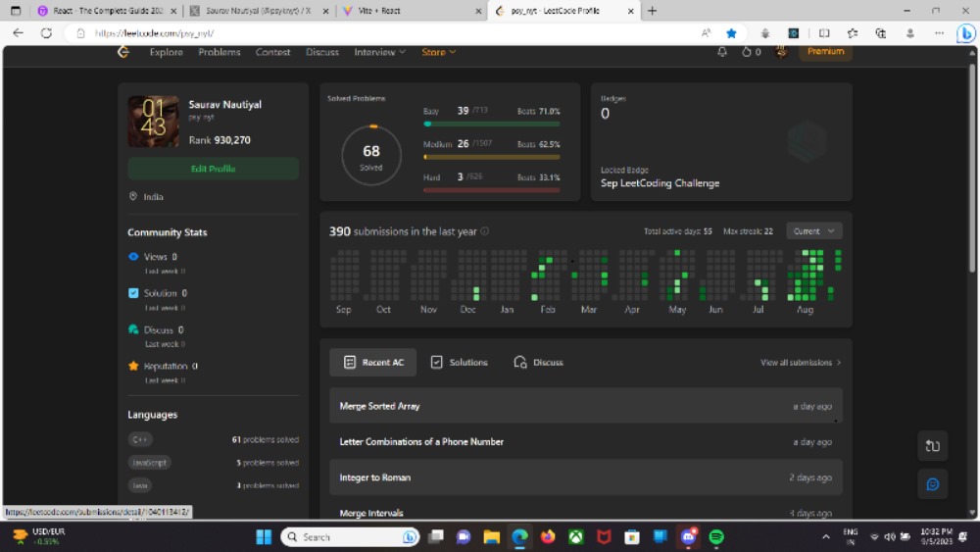Open the floating feedback chat icon

coord(932,484)
